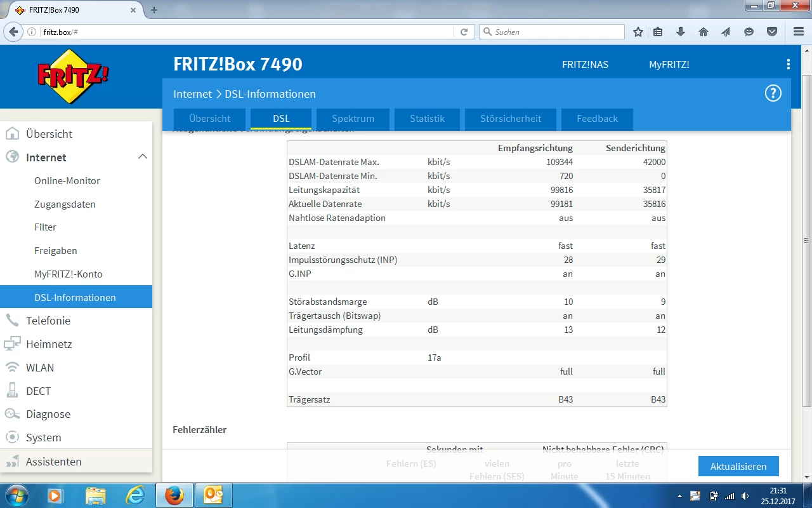
Task: Click the Leitungskapazität value 35817
Action: point(654,190)
